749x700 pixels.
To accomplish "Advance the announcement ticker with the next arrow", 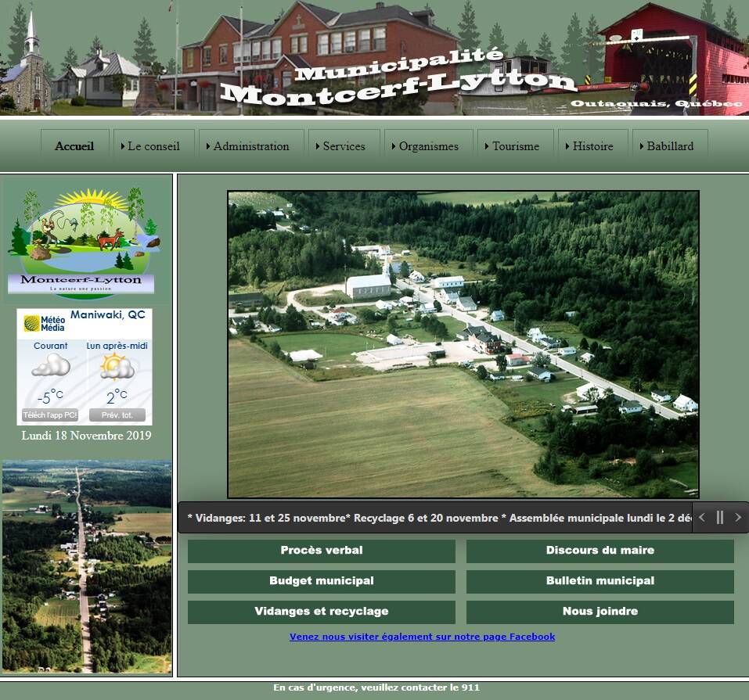I will tap(737, 517).
